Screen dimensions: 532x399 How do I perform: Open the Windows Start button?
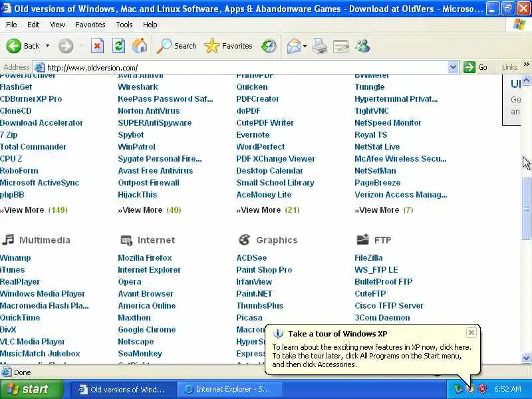(x=31, y=389)
